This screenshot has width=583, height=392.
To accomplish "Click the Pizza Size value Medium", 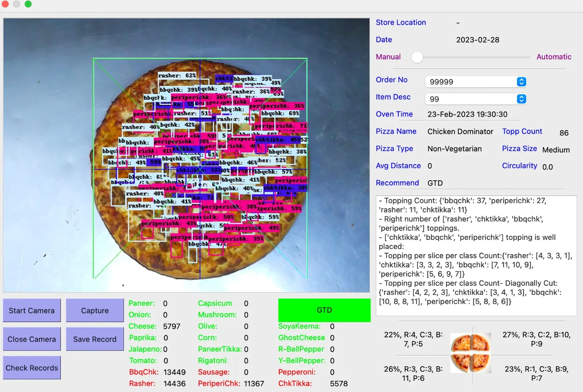I will click(x=556, y=150).
